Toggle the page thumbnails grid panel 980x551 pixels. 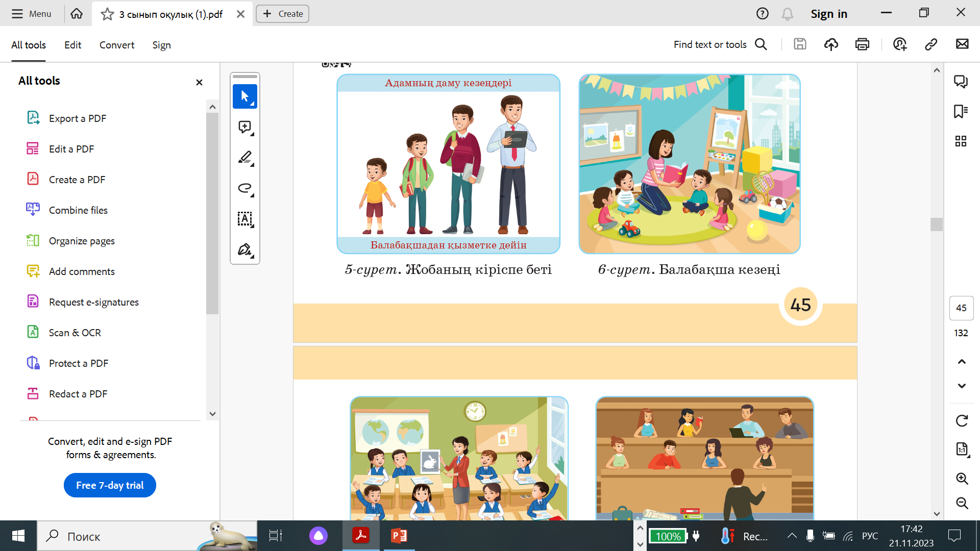[x=961, y=141]
